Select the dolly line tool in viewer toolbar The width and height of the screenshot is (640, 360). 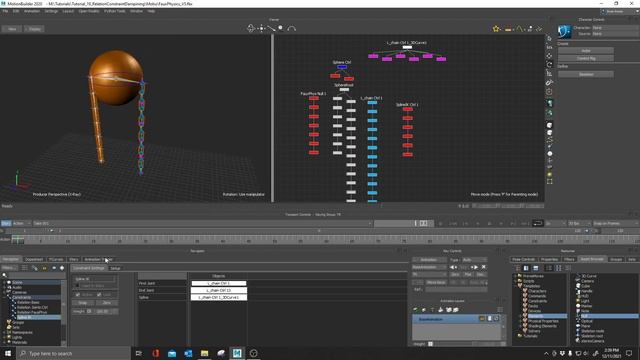click(x=271, y=28)
